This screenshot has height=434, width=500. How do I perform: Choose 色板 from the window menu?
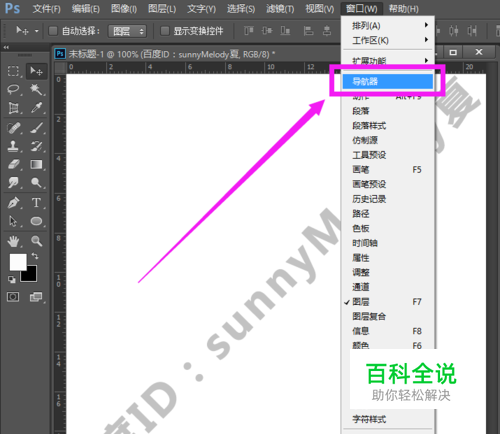click(x=388, y=228)
